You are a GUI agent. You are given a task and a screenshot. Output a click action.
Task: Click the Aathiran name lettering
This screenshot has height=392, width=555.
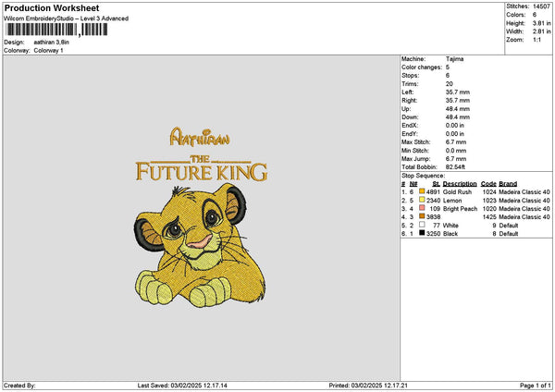pyautogui.click(x=200, y=137)
